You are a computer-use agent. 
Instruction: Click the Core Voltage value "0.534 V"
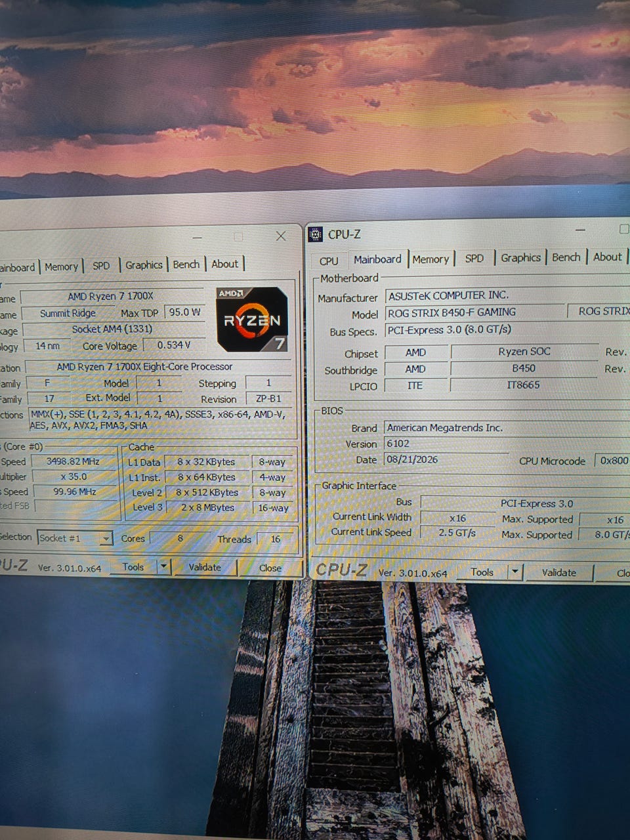[174, 345]
